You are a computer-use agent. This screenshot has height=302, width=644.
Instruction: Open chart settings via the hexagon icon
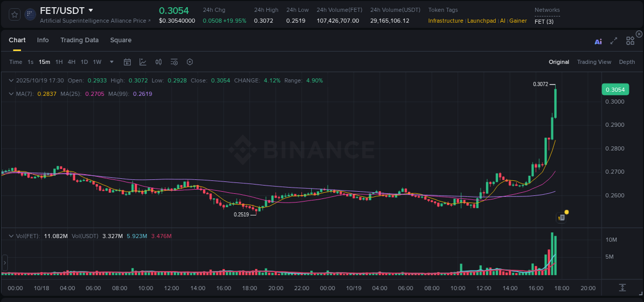click(x=190, y=62)
